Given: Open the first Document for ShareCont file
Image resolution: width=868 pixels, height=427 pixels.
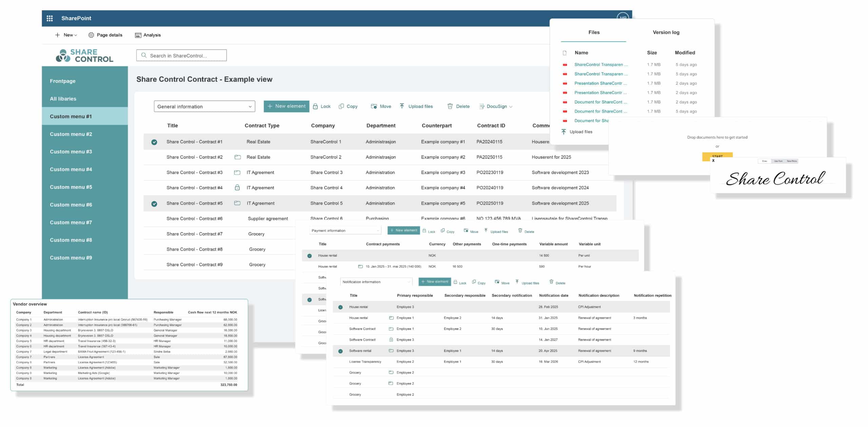Looking at the screenshot, I should [x=600, y=102].
